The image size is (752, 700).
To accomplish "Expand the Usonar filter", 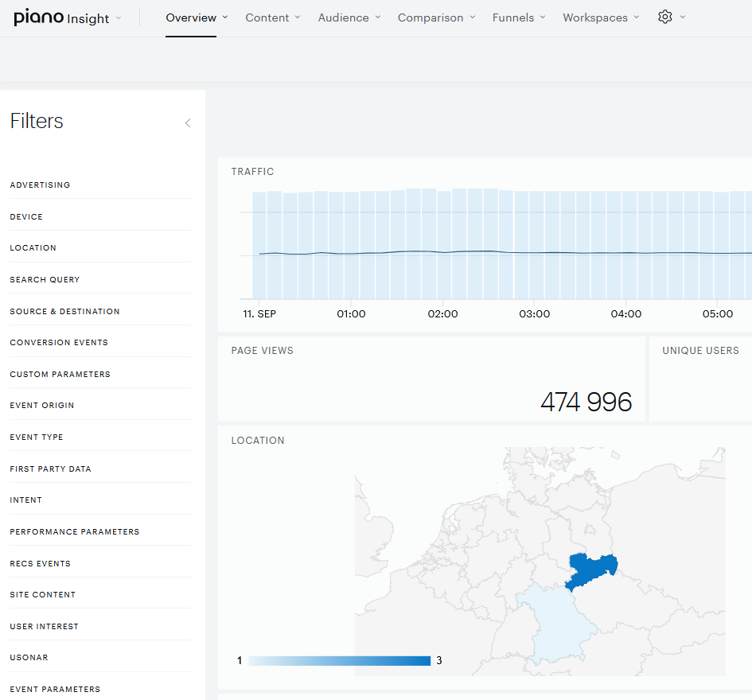I will pyautogui.click(x=100, y=657).
